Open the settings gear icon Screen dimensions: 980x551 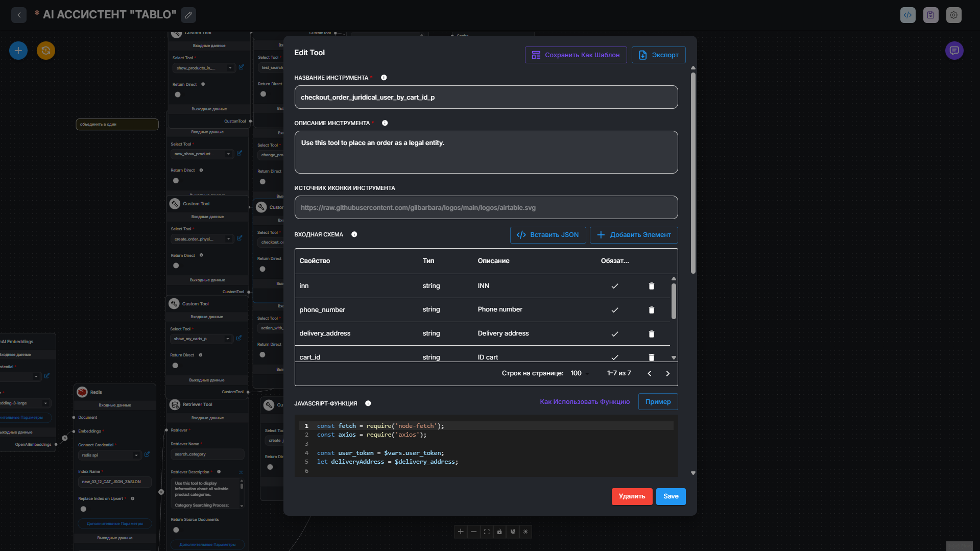pyautogui.click(x=953, y=15)
